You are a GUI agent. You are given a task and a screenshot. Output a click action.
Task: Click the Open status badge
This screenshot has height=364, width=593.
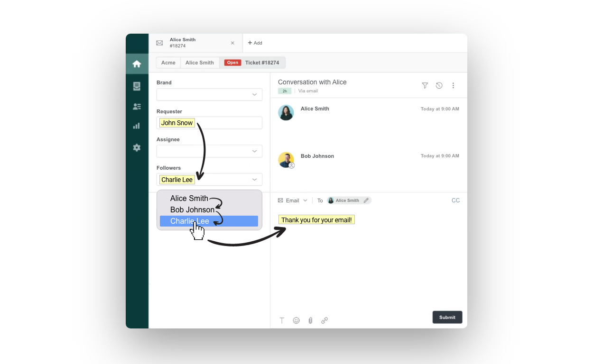click(x=232, y=63)
